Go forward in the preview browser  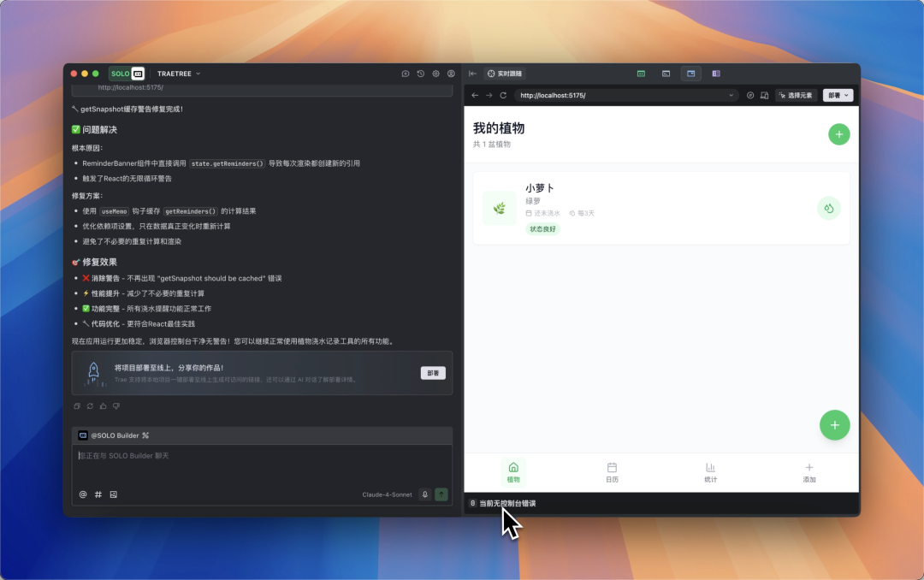coord(489,96)
